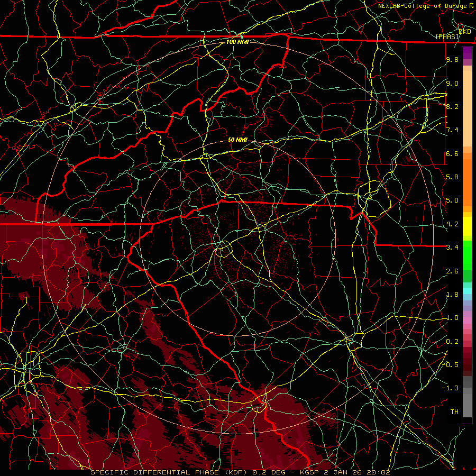Screen dimensions: 476x476
Task: Click the 7.4 value on the color scale
Action: click(x=452, y=130)
